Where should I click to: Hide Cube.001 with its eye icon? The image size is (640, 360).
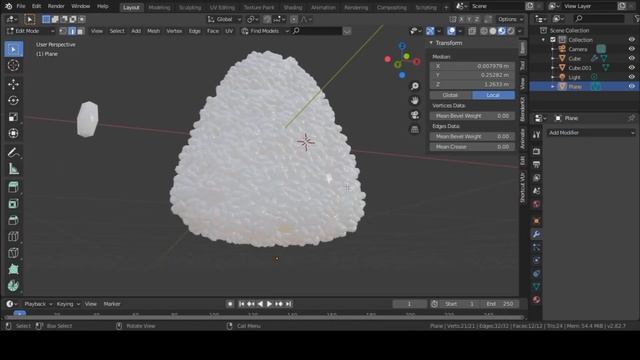631,68
